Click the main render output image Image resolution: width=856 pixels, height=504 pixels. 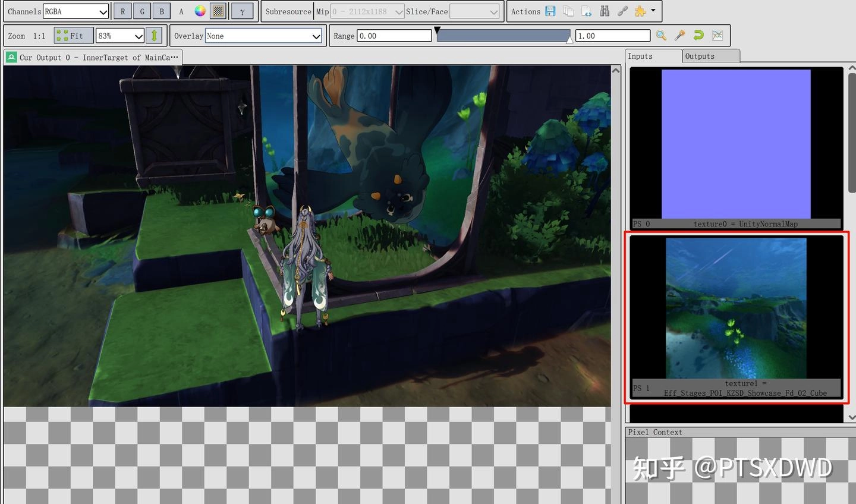[x=307, y=236]
